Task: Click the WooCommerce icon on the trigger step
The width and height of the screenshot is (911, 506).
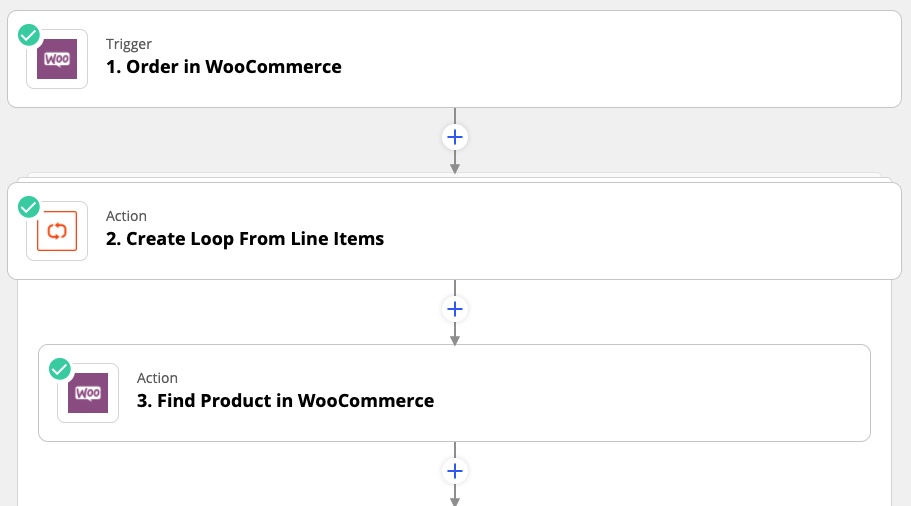Action: [x=57, y=59]
